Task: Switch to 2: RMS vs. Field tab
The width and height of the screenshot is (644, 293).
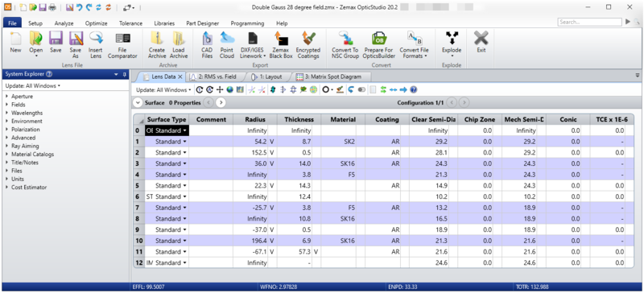Action: [x=217, y=76]
